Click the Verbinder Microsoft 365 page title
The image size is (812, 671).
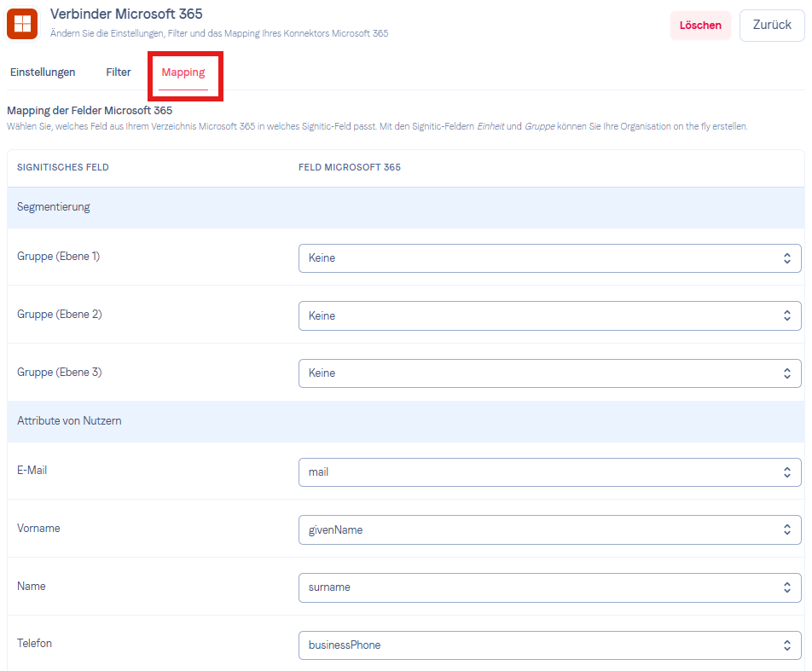pyautogui.click(x=126, y=14)
